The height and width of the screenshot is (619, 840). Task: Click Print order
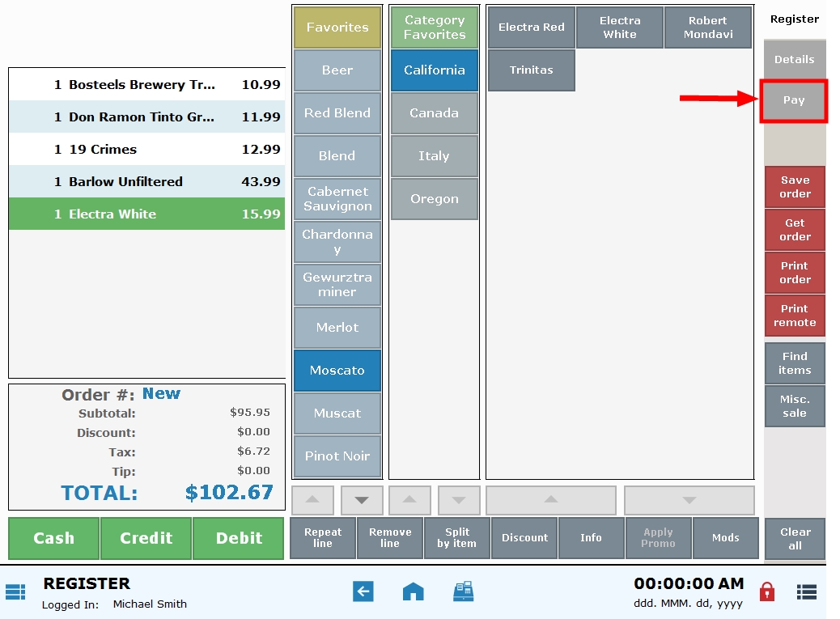click(x=795, y=273)
